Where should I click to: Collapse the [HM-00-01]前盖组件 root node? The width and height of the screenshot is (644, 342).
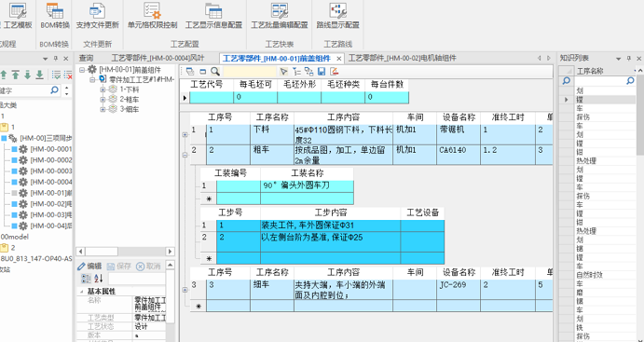click(82, 70)
